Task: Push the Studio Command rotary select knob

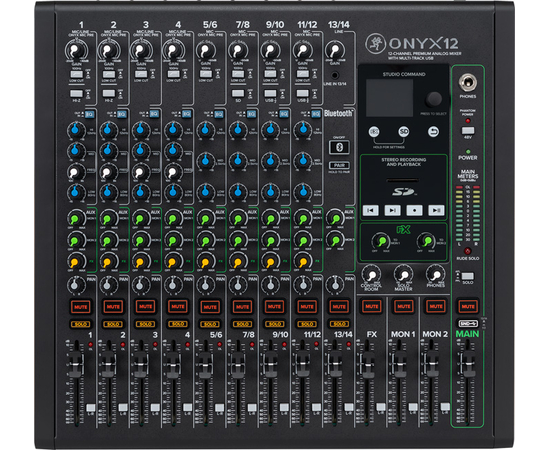Action: (434, 99)
